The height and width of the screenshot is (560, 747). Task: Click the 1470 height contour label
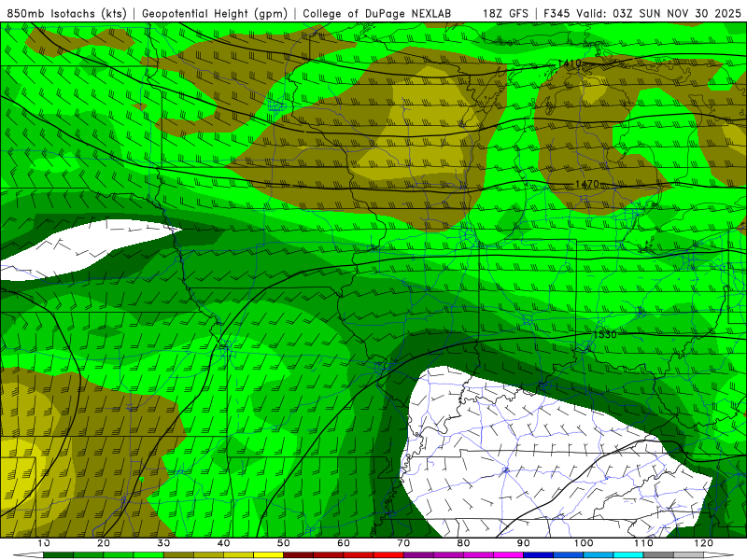[586, 184]
